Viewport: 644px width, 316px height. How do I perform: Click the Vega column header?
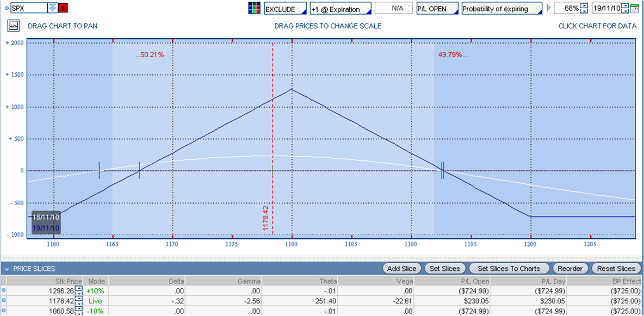click(376, 281)
